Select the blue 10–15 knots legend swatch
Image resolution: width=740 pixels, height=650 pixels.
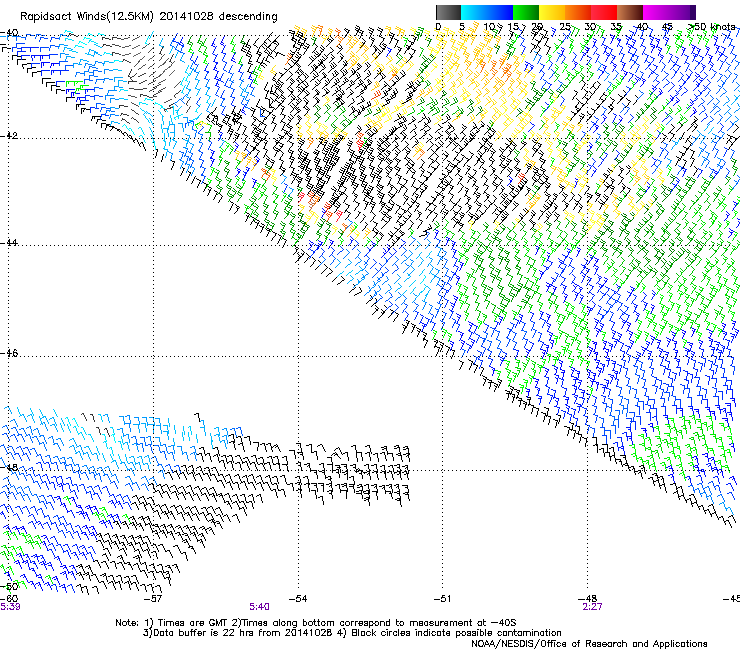pos(500,12)
